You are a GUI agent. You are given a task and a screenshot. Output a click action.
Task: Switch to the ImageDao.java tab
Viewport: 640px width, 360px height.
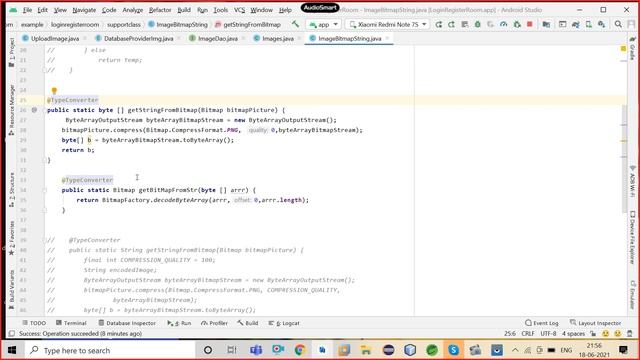(218, 38)
